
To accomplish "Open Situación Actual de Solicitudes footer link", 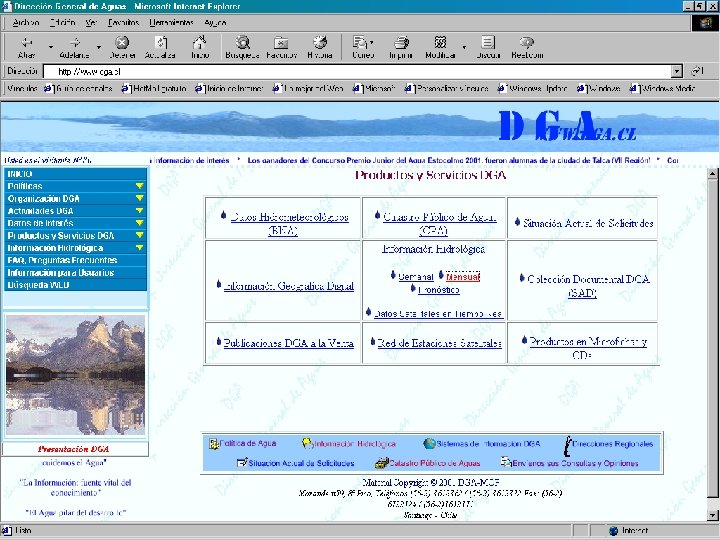I will (295, 463).
